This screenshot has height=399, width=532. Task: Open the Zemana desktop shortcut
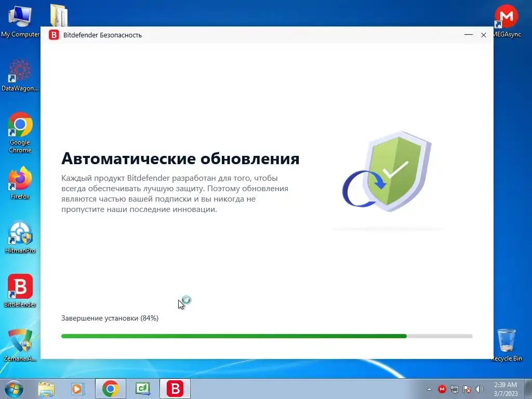click(x=20, y=345)
